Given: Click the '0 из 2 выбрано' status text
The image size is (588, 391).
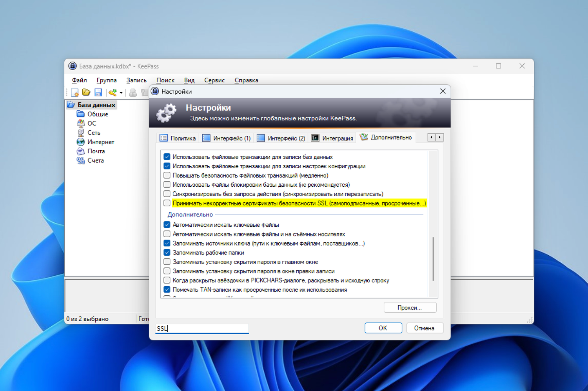Looking at the screenshot, I should [x=87, y=319].
